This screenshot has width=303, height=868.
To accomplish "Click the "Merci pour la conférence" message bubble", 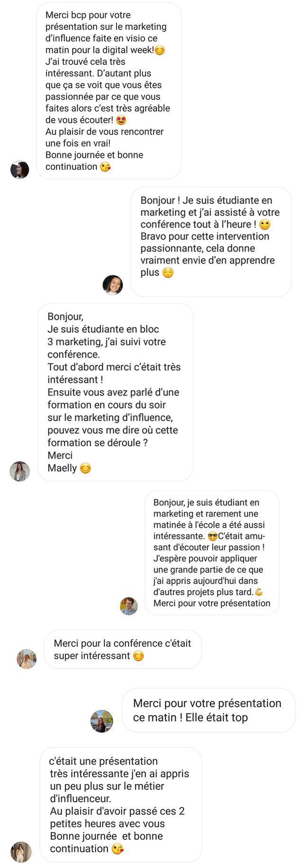I will point(123,649).
